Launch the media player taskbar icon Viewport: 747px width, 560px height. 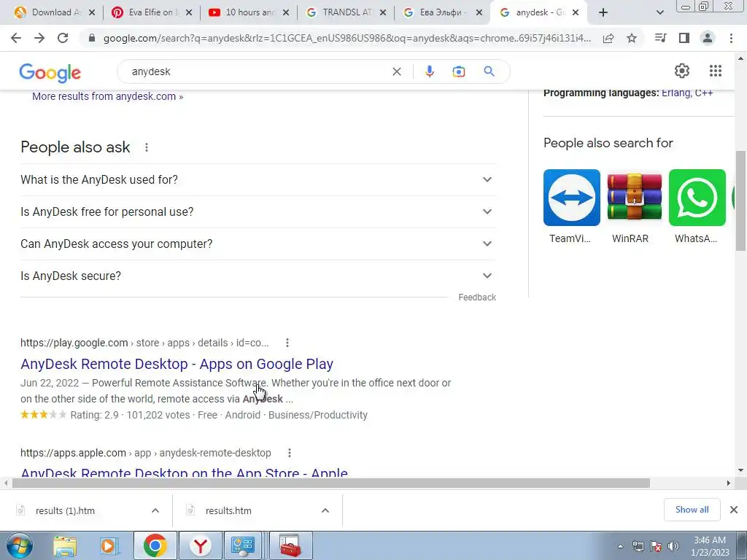109,545
